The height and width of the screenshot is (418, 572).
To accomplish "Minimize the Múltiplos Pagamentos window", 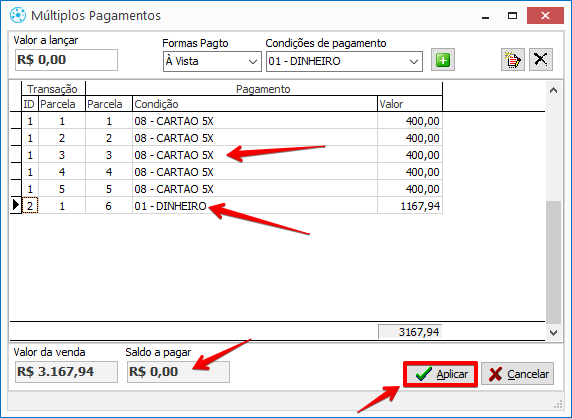I will 485,16.
